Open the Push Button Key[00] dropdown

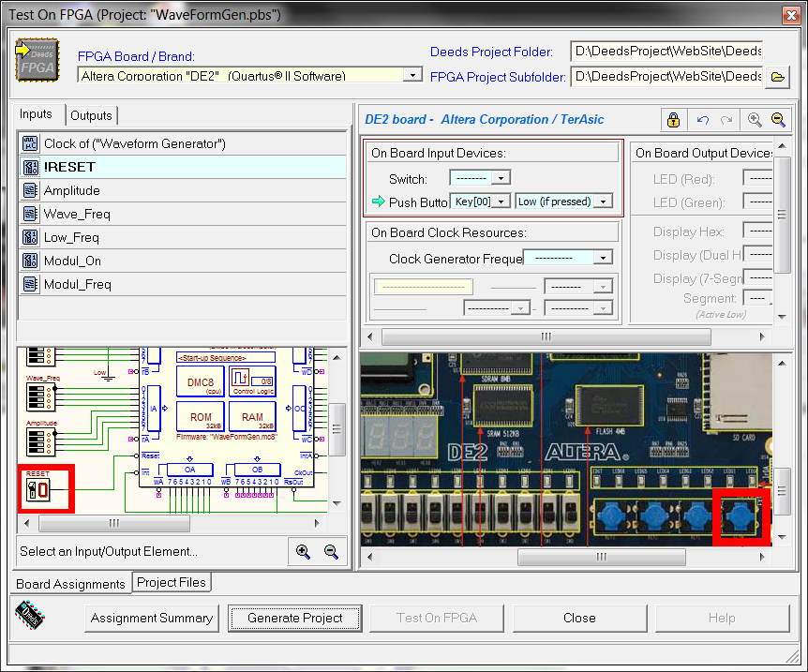pyautogui.click(x=501, y=202)
